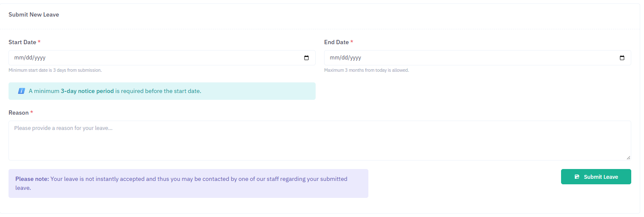Image resolution: width=644 pixels, height=217 pixels.
Task: Click the 'Start Date' label
Action: [x=22, y=42]
